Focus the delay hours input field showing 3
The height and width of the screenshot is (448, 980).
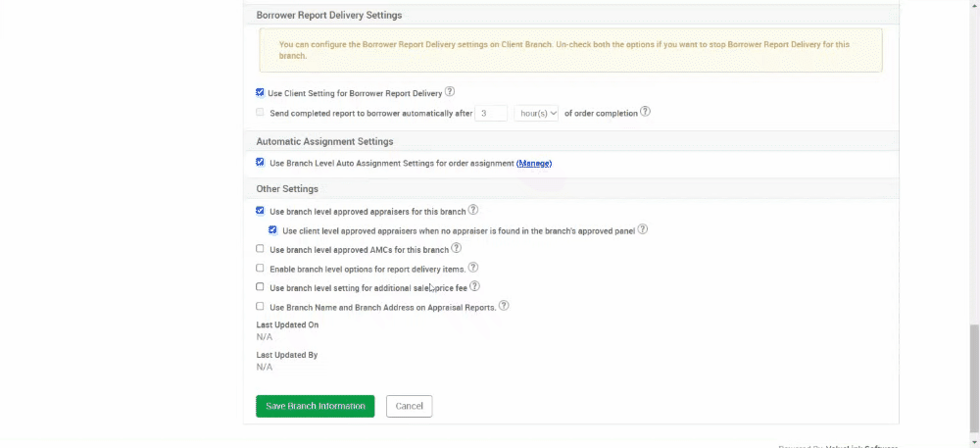[491, 113]
